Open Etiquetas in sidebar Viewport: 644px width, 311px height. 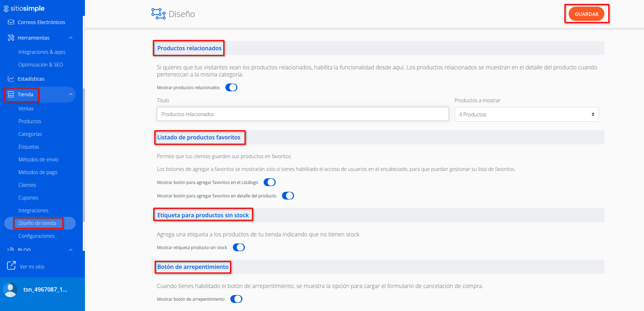coord(29,147)
